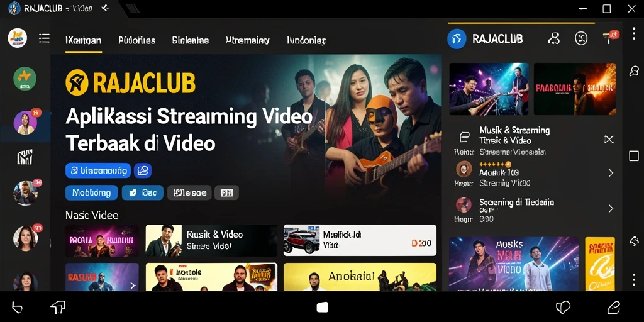Open the yellow Anobaial banner card
The width and height of the screenshot is (644, 322).
click(x=360, y=277)
